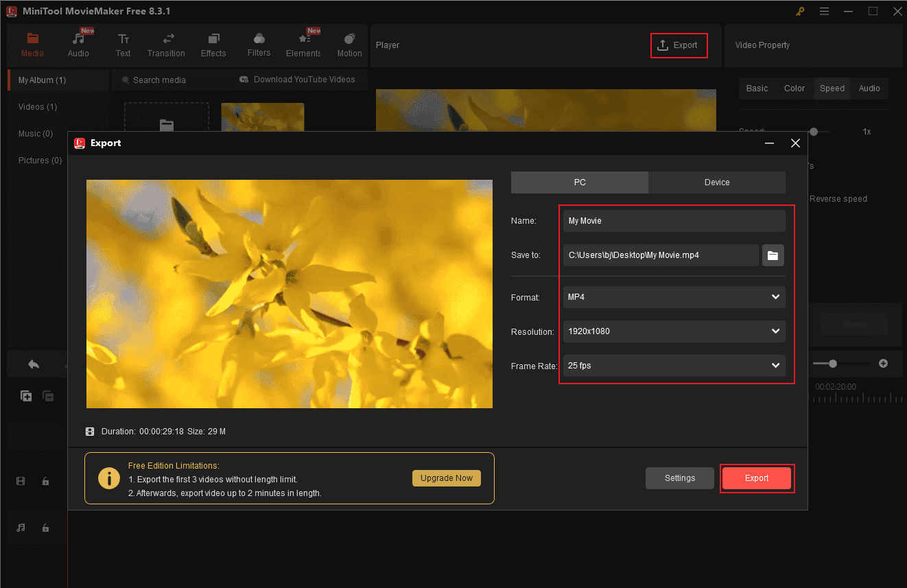Open the Filters panel
The width and height of the screenshot is (907, 588).
(259, 43)
